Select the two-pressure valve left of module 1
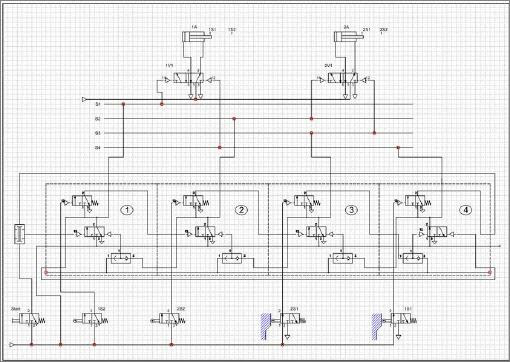 (19, 235)
